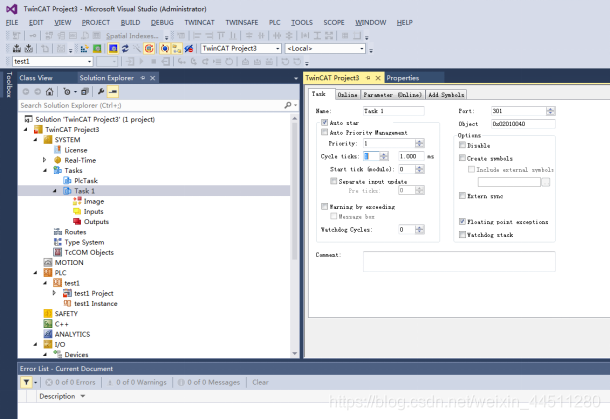The height and width of the screenshot is (420, 610).
Task: Enable the Create symbols checkbox
Action: pyautogui.click(x=462, y=158)
